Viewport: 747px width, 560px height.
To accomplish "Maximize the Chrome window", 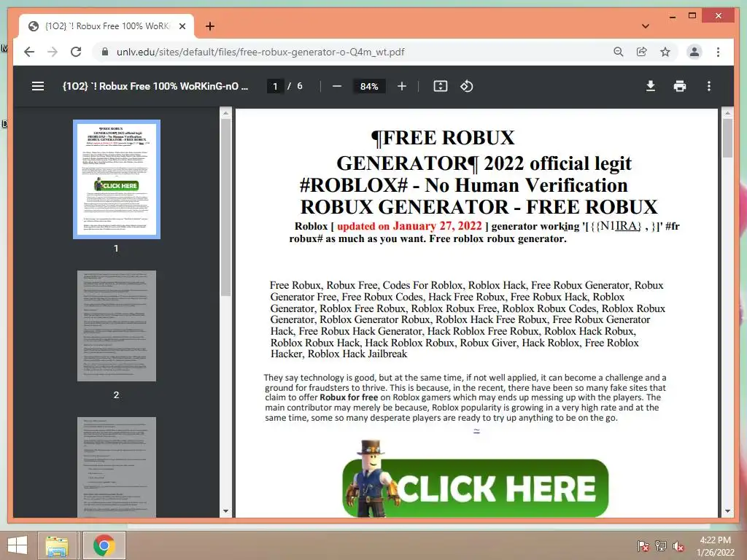I will tap(692, 16).
